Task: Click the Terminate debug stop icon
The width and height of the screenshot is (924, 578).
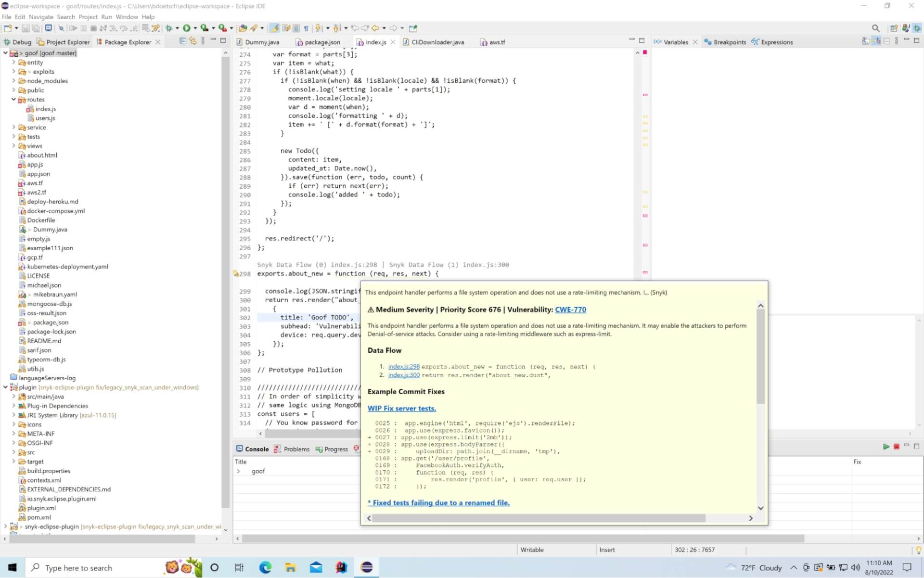Action: click(93, 28)
